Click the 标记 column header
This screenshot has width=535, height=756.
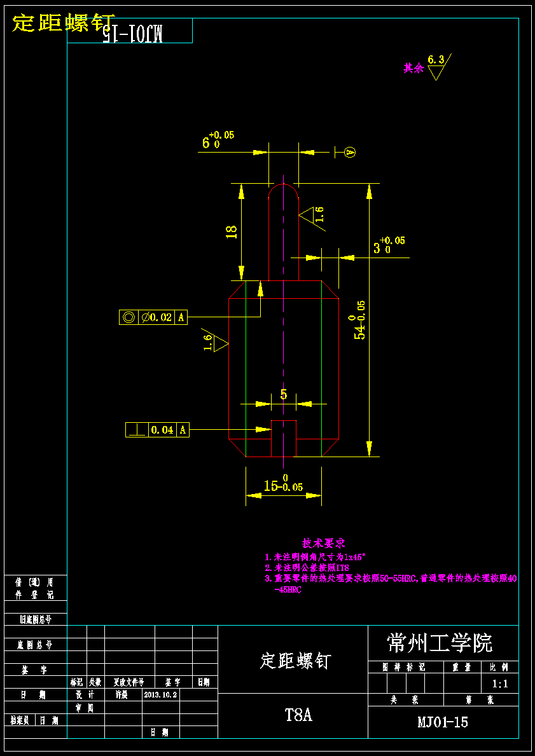77,682
